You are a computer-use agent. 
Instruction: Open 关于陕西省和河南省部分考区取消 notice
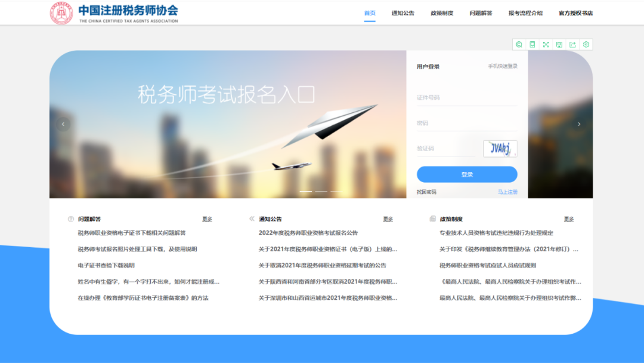click(328, 282)
